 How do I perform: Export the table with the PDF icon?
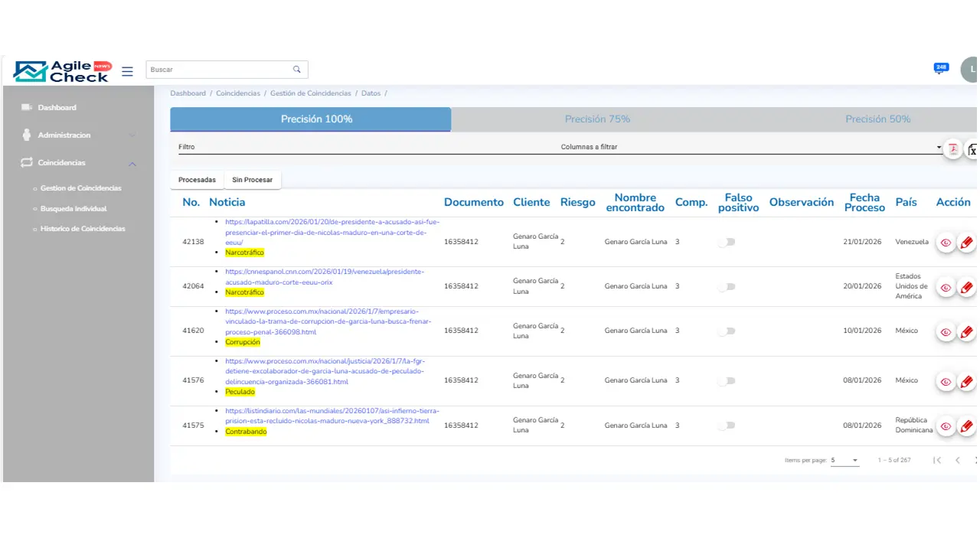[953, 149]
